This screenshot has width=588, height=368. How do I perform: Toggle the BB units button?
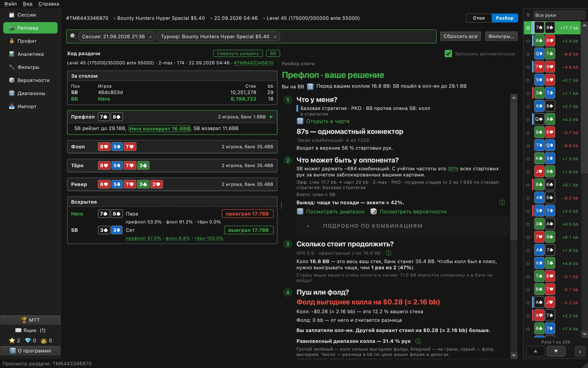tap(273, 53)
